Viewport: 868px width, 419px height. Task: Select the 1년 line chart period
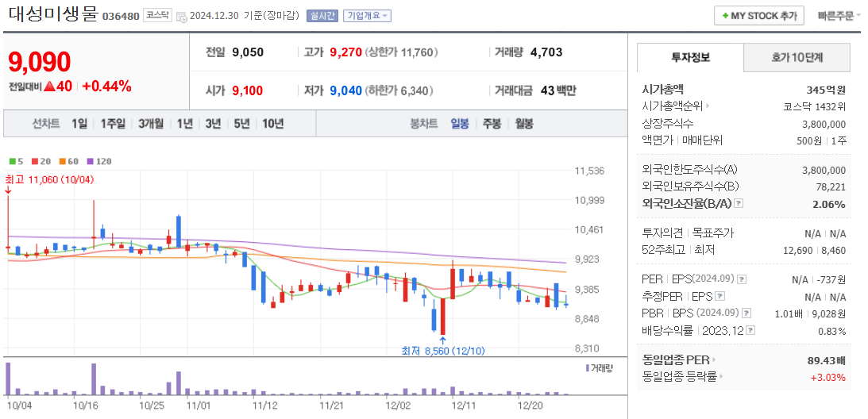[x=185, y=124]
